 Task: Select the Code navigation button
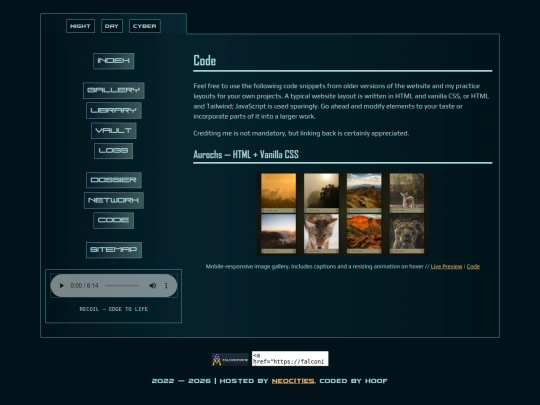(114, 220)
